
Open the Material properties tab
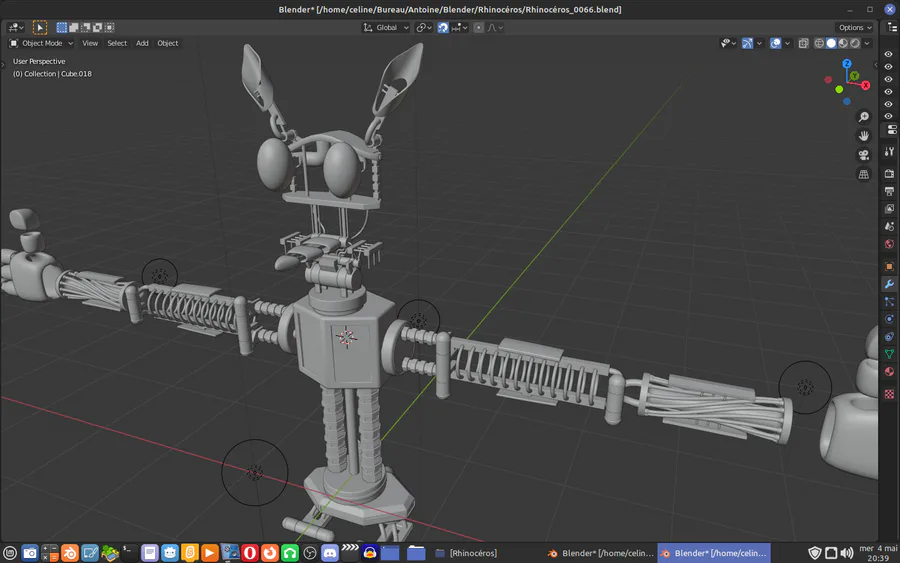(x=889, y=372)
